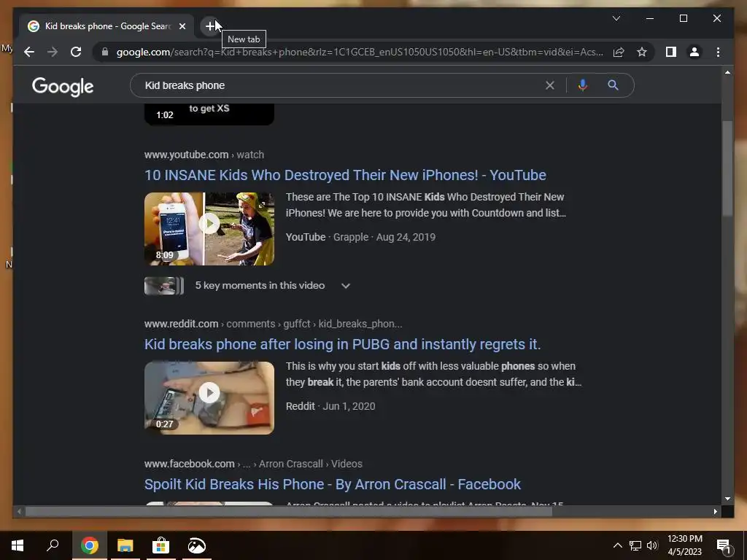The width and height of the screenshot is (747, 560).
Task: Click 'Reddit · Jun 1, 2020' text
Action: tap(330, 405)
